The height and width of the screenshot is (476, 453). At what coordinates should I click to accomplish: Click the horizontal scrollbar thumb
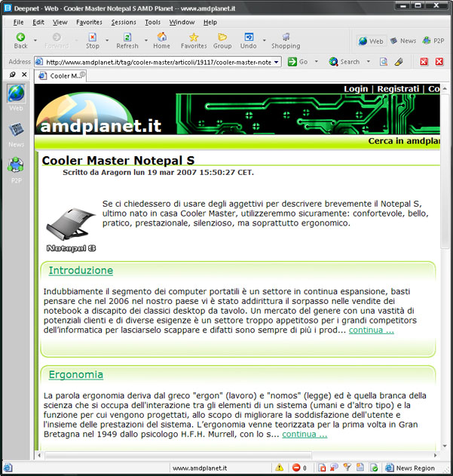pyautogui.click(x=179, y=455)
